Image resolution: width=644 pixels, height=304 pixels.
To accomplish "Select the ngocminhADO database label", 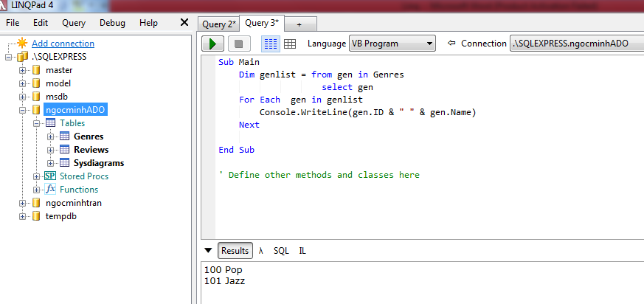I will (x=75, y=110).
